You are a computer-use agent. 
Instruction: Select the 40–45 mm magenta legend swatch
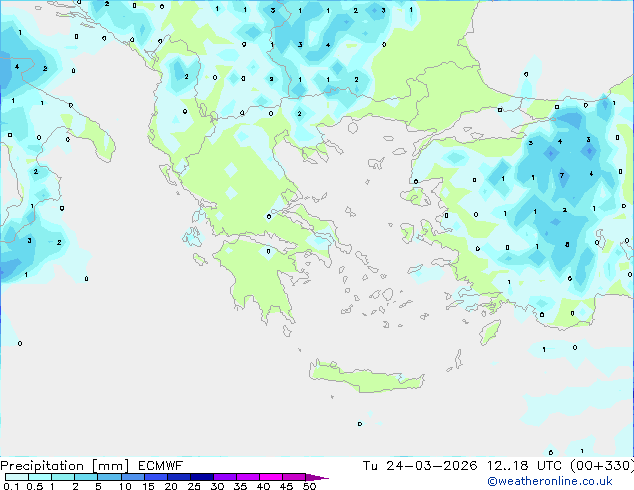pyautogui.click(x=271, y=477)
